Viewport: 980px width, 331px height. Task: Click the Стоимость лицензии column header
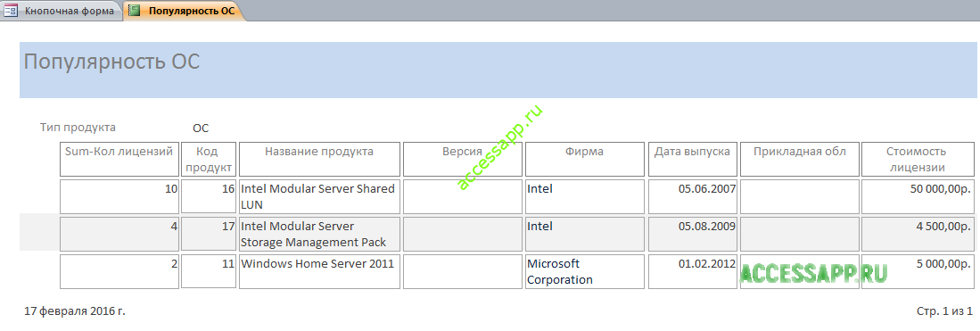pos(917,159)
